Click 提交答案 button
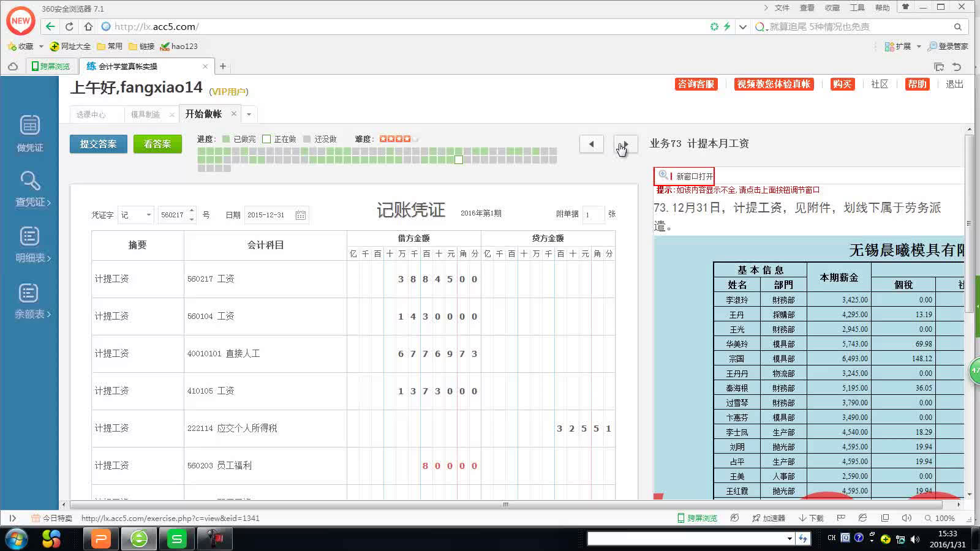Viewport: 980px width, 551px height. pyautogui.click(x=98, y=144)
